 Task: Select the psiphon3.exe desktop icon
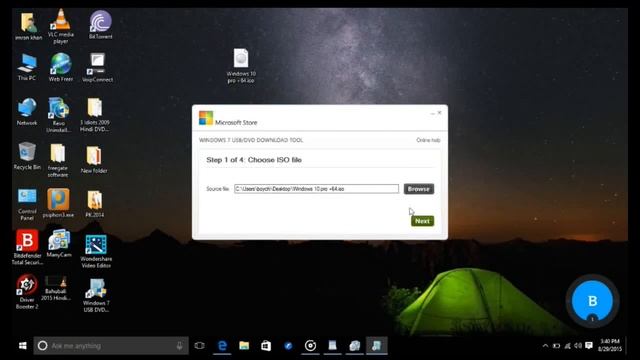tap(58, 203)
